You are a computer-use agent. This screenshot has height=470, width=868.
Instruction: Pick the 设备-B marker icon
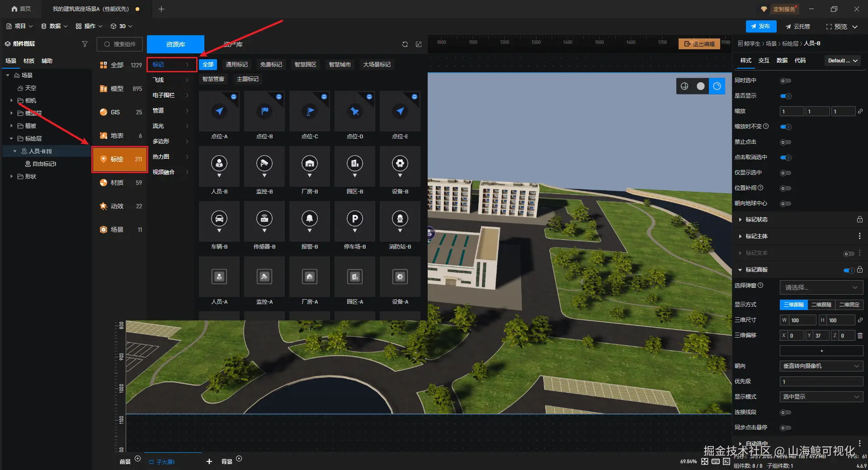400,166
